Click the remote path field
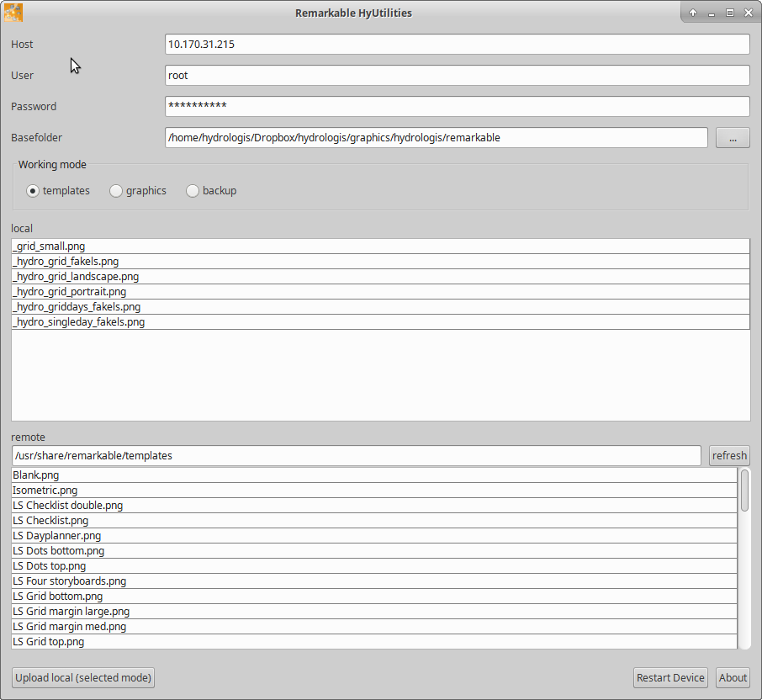 coord(357,455)
